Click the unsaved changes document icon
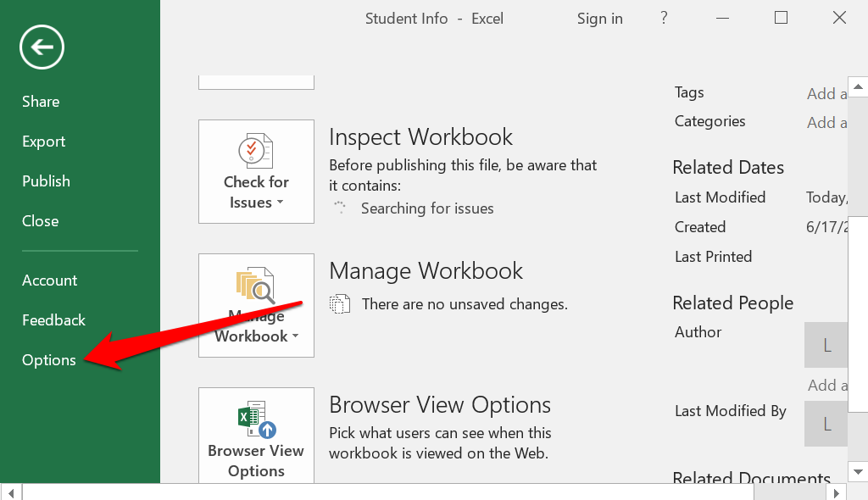 (x=339, y=303)
